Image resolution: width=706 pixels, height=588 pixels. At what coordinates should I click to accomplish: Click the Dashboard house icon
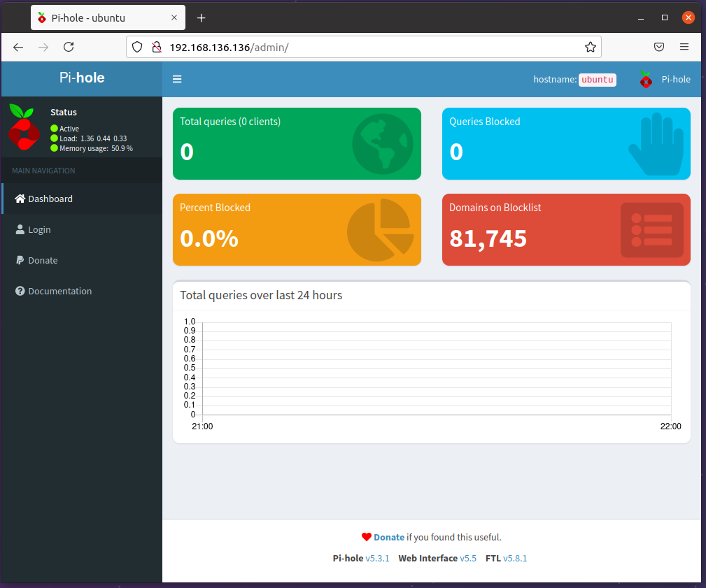[x=20, y=199]
